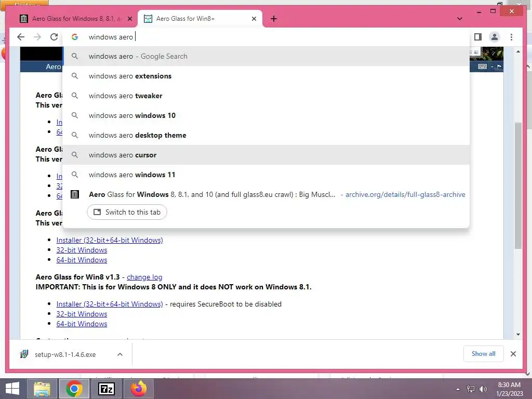Close the downloads bar
Viewport: 532px width, 399px height.
pyautogui.click(x=513, y=354)
